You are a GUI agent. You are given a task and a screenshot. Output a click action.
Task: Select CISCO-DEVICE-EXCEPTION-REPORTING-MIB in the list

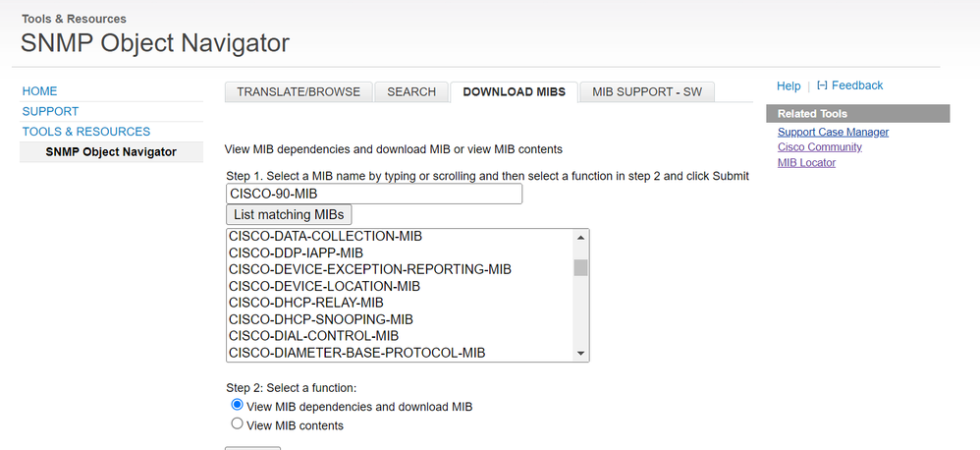pyautogui.click(x=400, y=269)
